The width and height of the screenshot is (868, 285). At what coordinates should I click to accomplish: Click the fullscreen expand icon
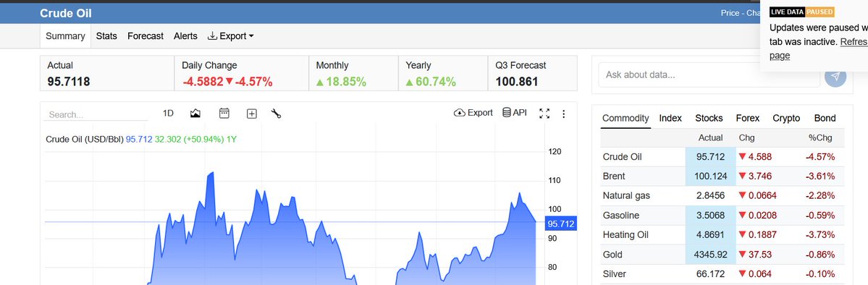point(544,114)
